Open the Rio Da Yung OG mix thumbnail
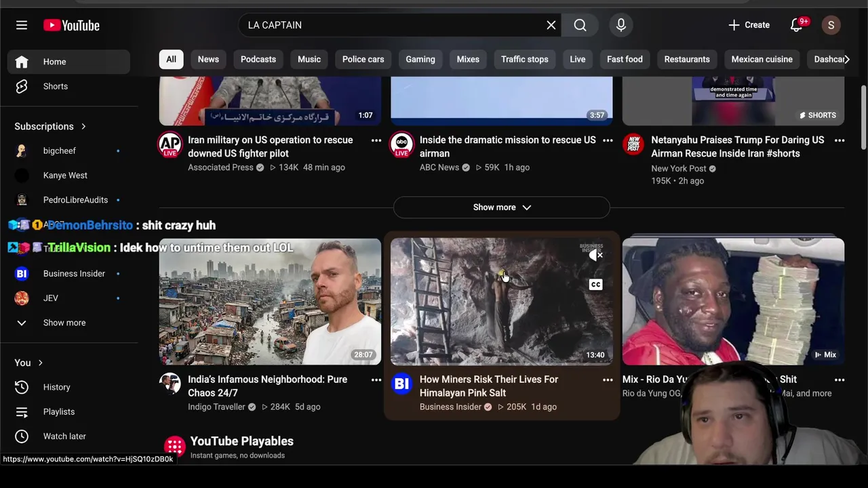868x488 pixels. (733, 302)
